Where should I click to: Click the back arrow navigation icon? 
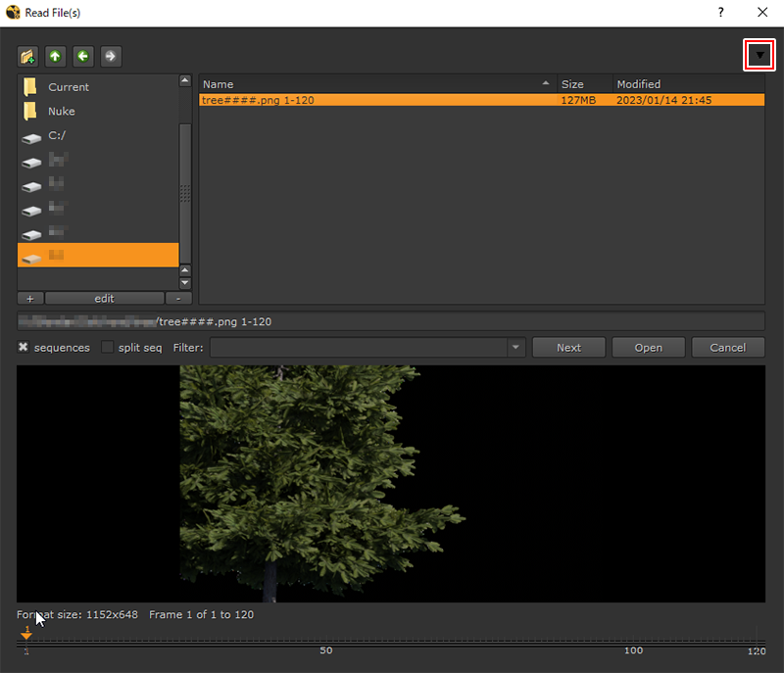tap(82, 57)
